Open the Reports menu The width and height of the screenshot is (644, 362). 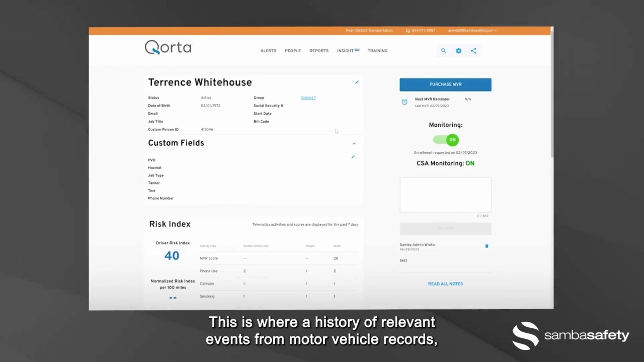(x=319, y=51)
